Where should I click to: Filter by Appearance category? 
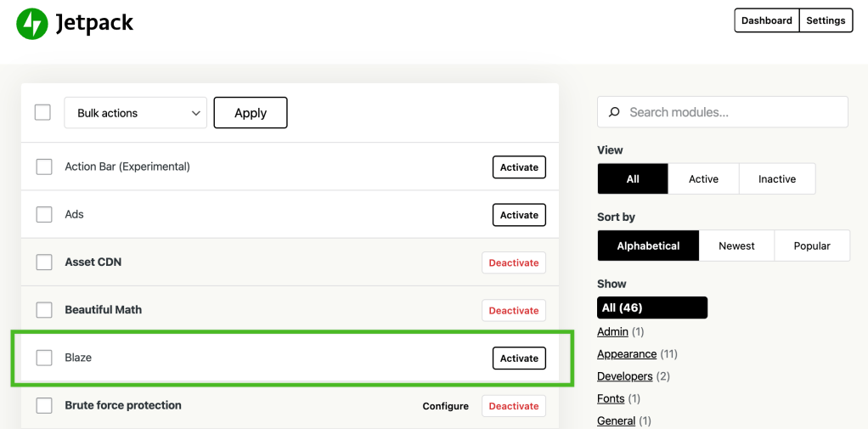point(627,354)
